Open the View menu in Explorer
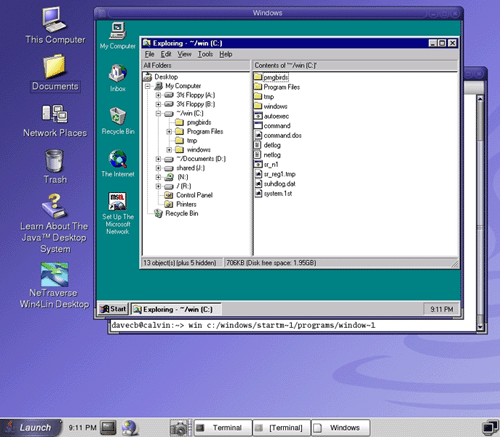This screenshot has width=500, height=437. tap(184, 54)
